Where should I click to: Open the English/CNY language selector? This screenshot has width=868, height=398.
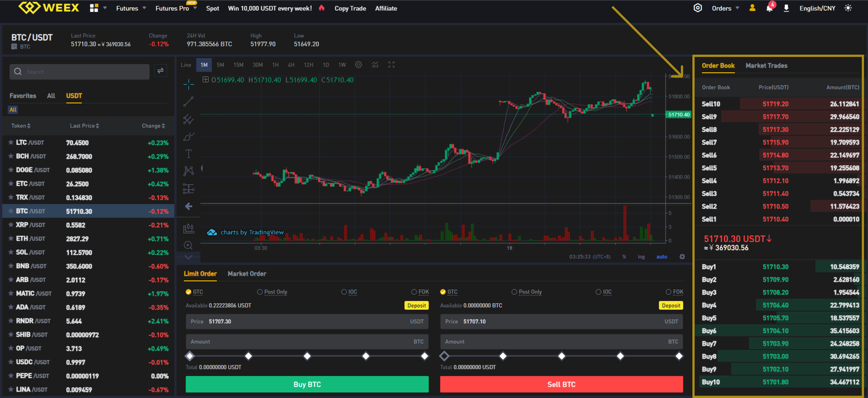(x=817, y=8)
